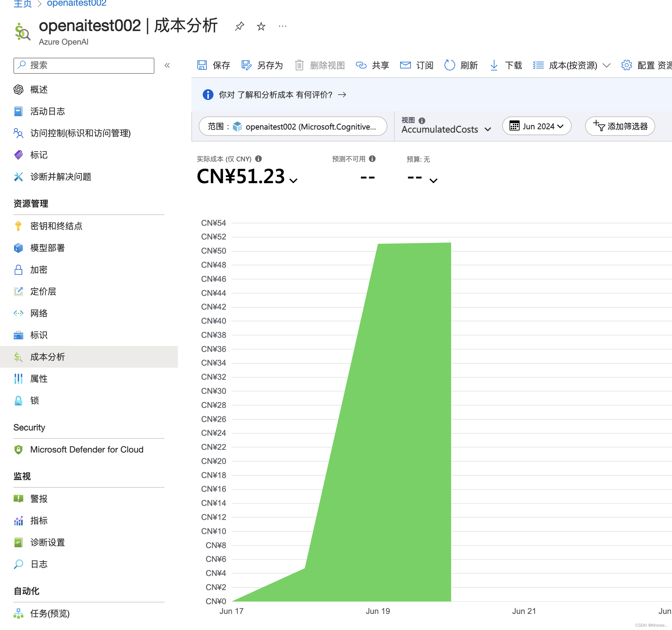This screenshot has width=672, height=630.
Task: Open settings gear 配置
Action: click(626, 65)
